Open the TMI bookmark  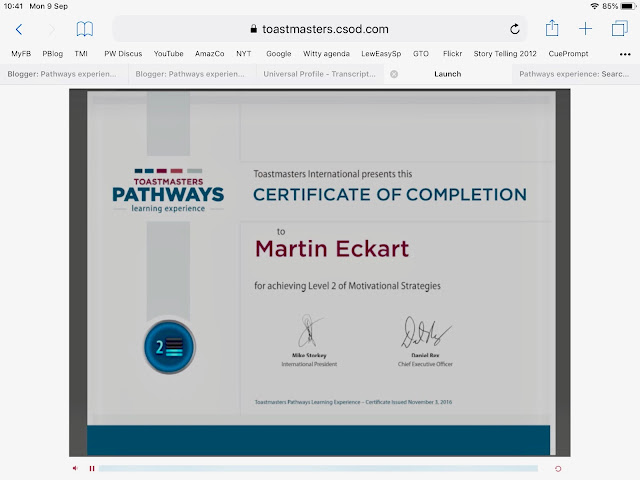tap(81, 53)
